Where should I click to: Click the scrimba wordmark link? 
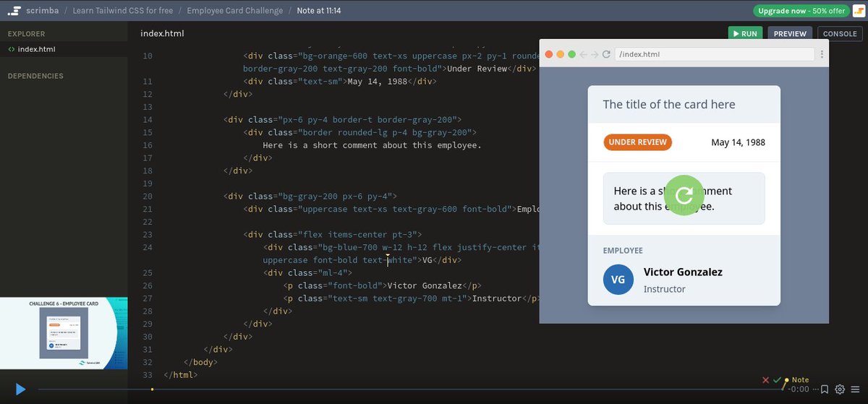[x=44, y=11]
